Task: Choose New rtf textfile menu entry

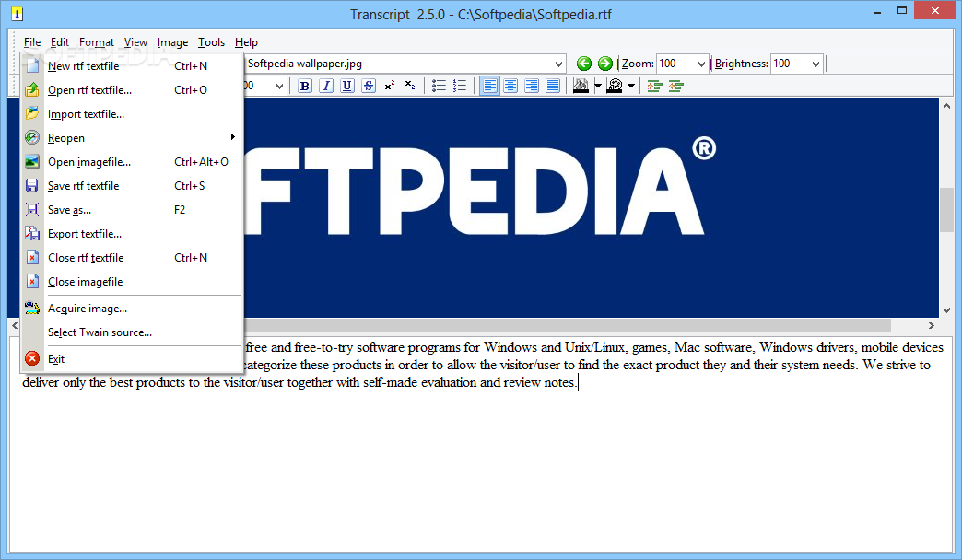Action: click(x=132, y=65)
